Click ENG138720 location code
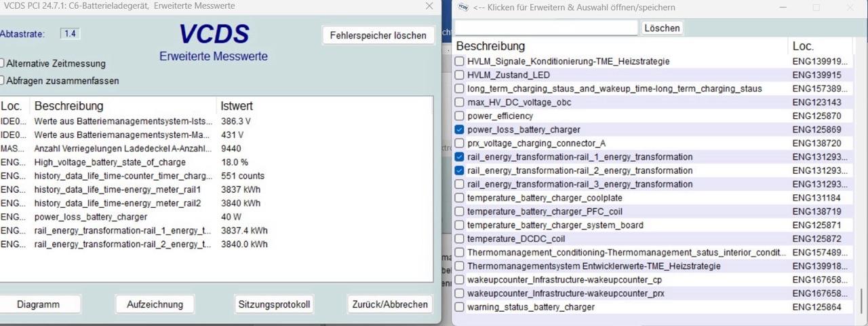Image resolution: width=868 pixels, height=326 pixels. (816, 143)
